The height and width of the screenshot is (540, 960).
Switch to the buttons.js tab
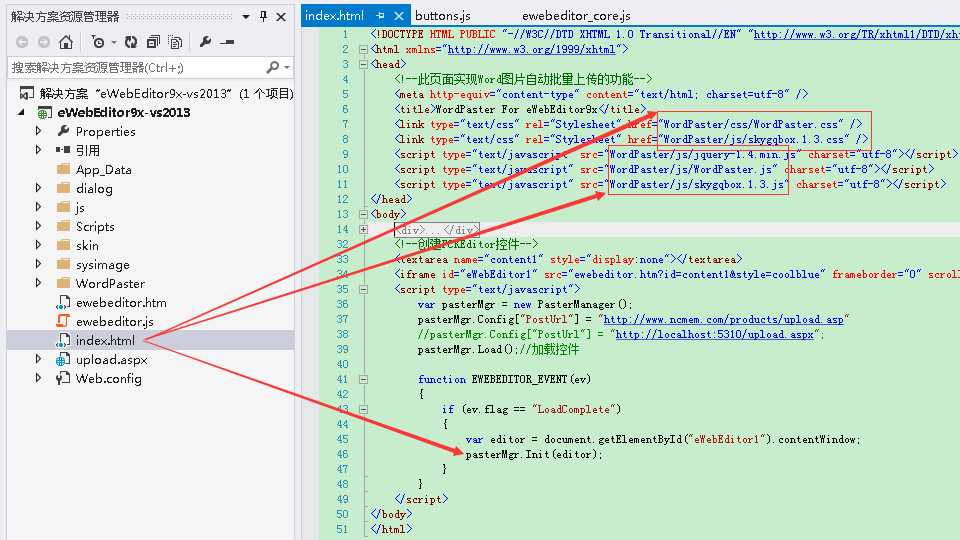[x=443, y=16]
